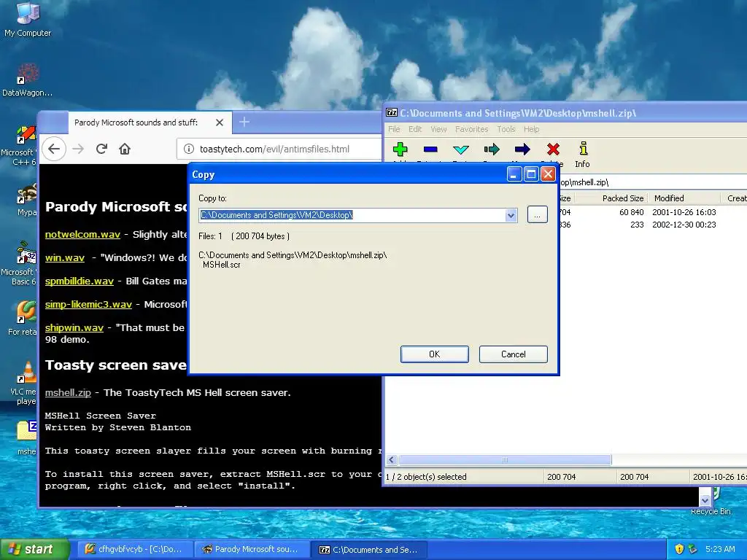
Task: Open the simp-likemic3.wav link
Action: coord(88,304)
